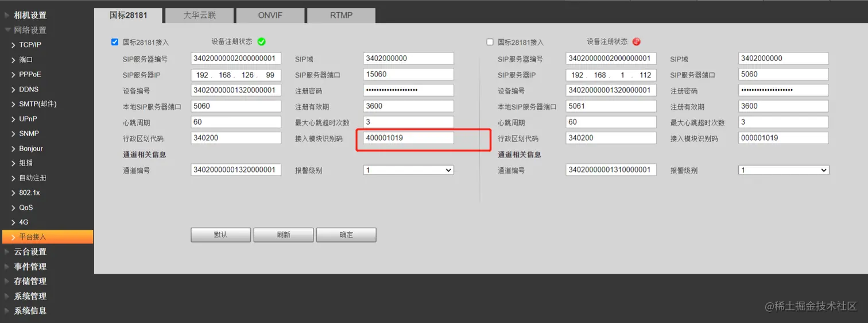Screen dimensions: 868x323
Task: Go to the 组播 page
Action: pyautogui.click(x=26, y=163)
